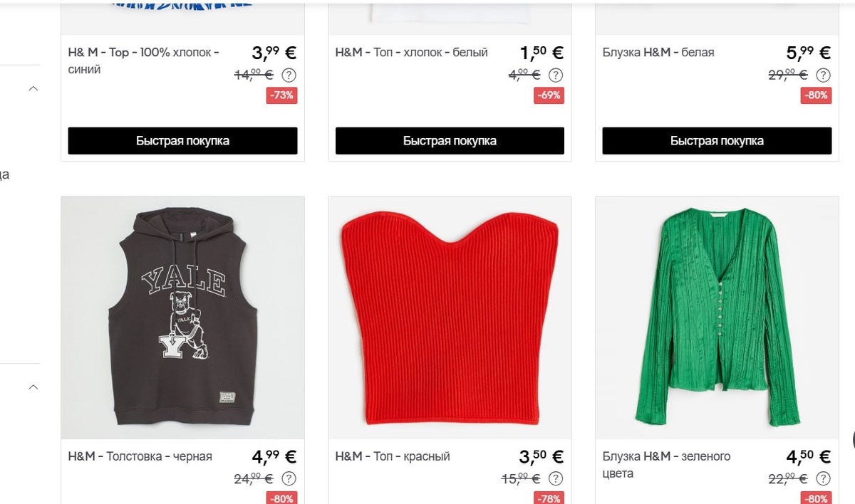The image size is (855, 504).
Task: Open the green blouse image
Action: (717, 317)
